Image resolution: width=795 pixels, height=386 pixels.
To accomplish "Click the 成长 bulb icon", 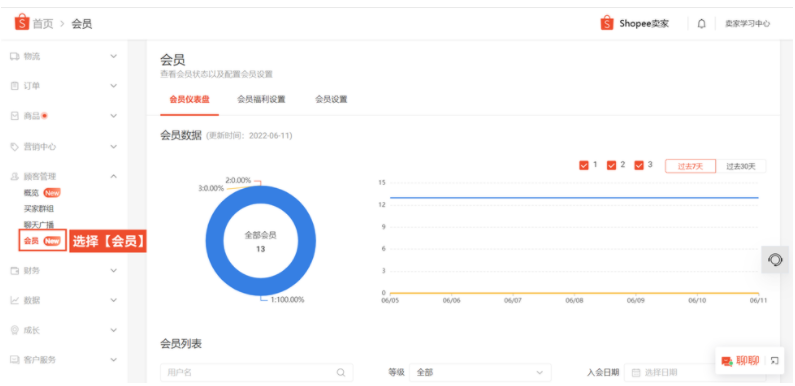I will click(x=15, y=330).
